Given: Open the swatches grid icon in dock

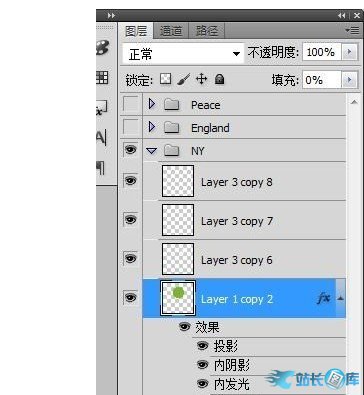Looking at the screenshot, I should point(102,77).
